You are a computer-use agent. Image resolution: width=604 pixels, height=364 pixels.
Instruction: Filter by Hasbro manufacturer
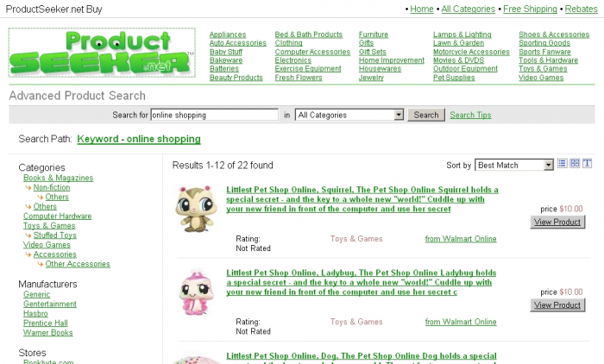point(35,314)
